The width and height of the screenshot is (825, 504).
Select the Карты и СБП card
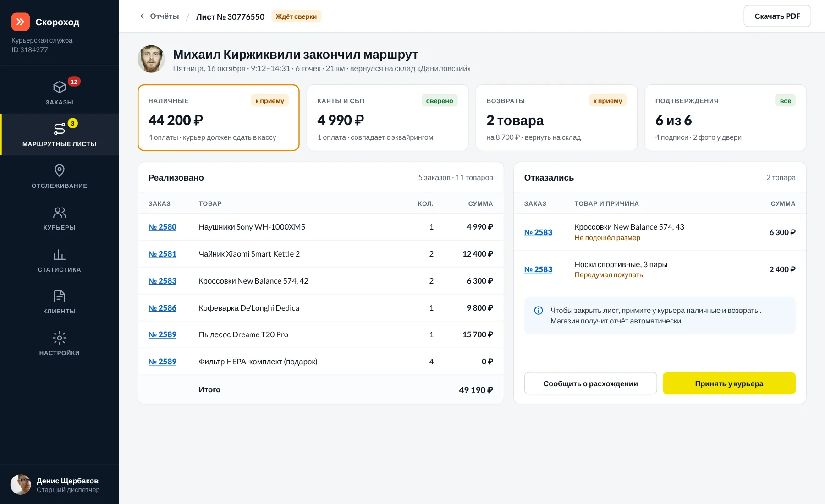click(387, 118)
